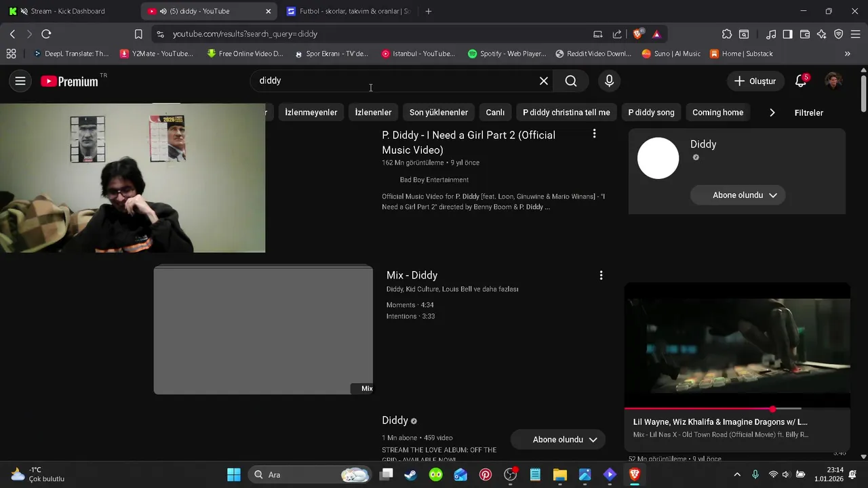Open Brave Rewards triangle icon
The height and width of the screenshot is (488, 868).
tap(656, 34)
